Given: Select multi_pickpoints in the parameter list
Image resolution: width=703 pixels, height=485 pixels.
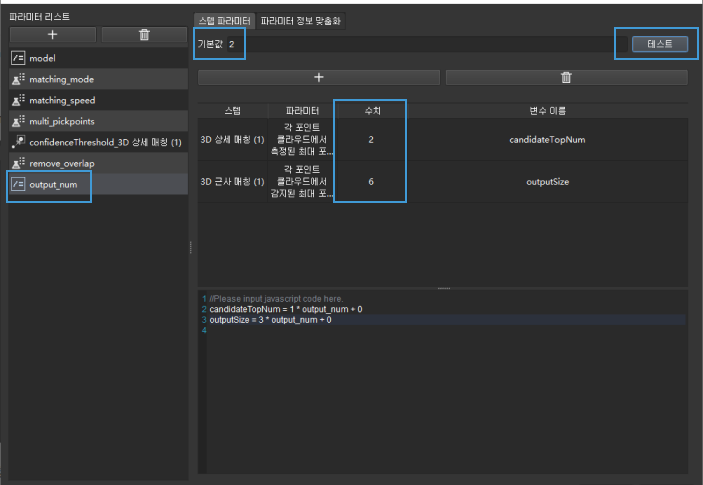Looking at the screenshot, I should click(x=62, y=121).
